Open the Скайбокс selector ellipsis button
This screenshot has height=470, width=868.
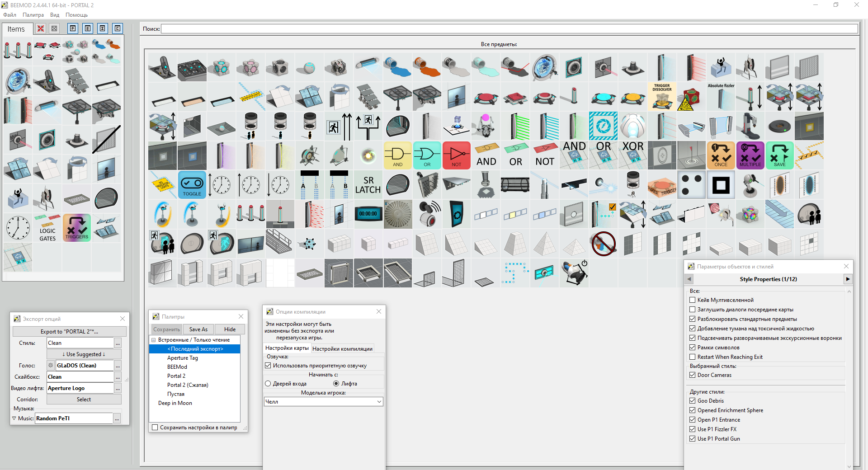coord(118,377)
